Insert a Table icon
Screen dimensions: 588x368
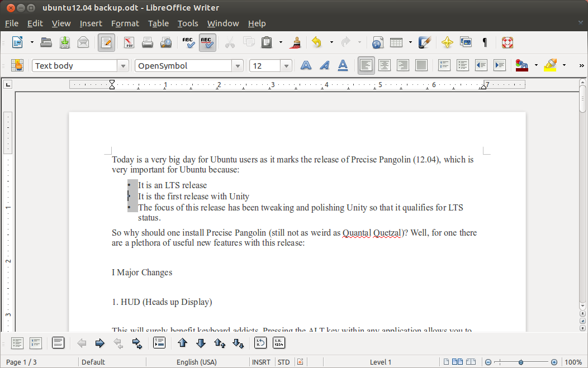(396, 42)
